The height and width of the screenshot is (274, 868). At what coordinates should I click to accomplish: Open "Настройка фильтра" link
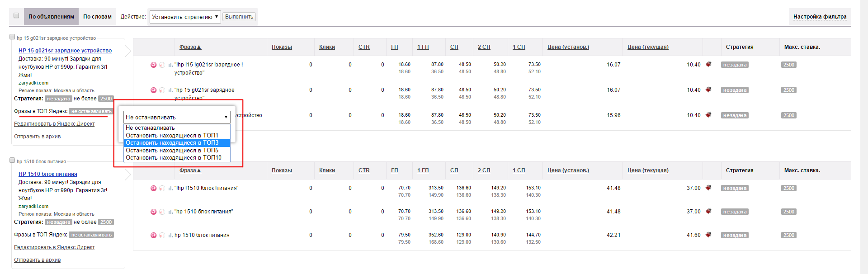[x=820, y=17]
